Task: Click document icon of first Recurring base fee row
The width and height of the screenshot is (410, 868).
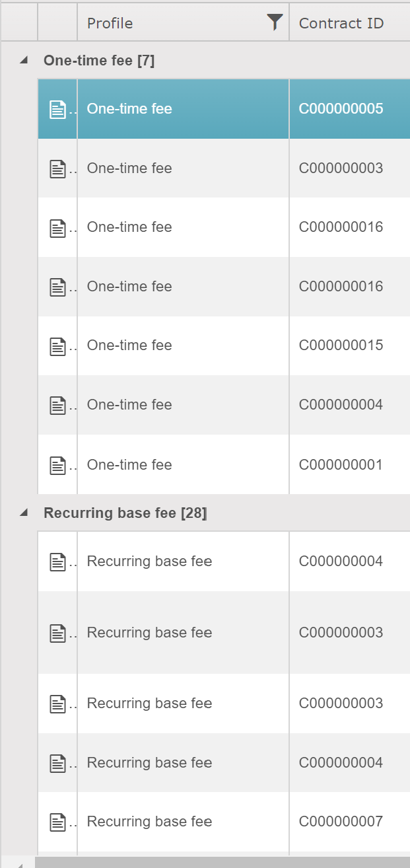Action: click(x=58, y=561)
